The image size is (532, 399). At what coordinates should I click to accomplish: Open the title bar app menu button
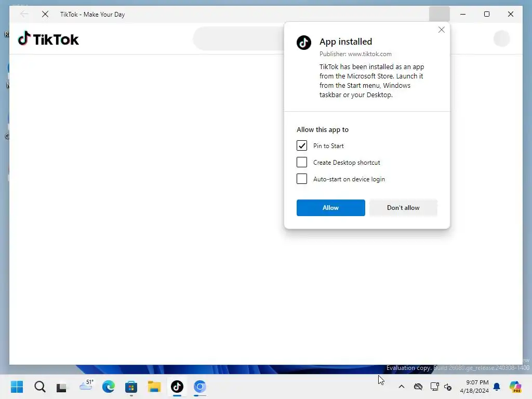point(440,14)
